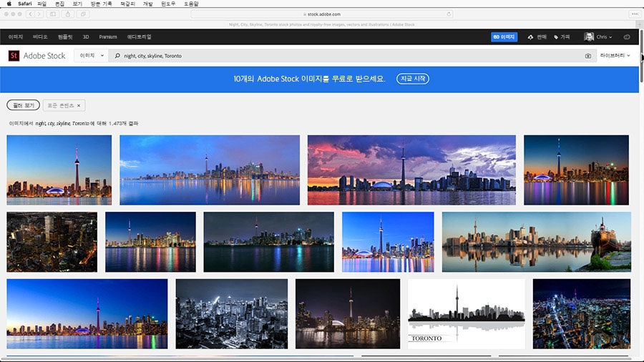The image size is (644, 362).
Task: Go to the 이미지 tab in the black nav bar
Action: coord(16,37)
